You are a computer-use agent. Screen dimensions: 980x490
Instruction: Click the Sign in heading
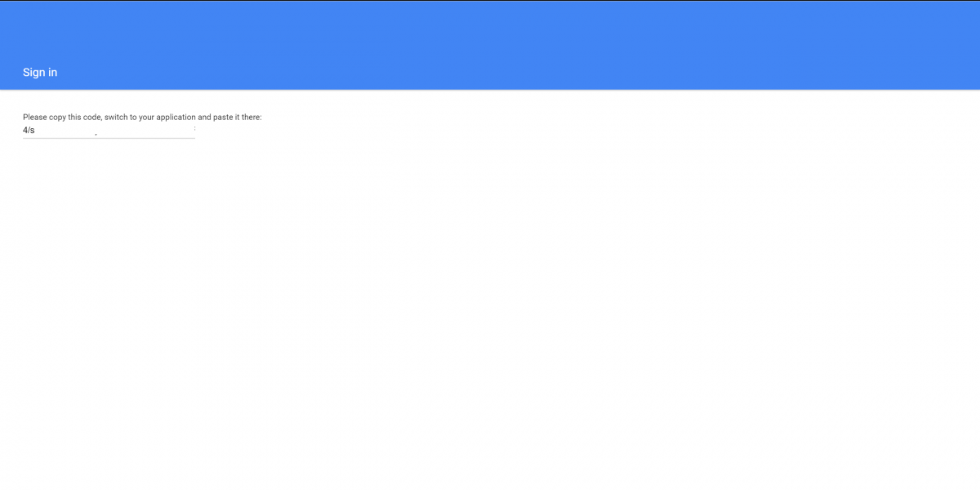point(39,73)
